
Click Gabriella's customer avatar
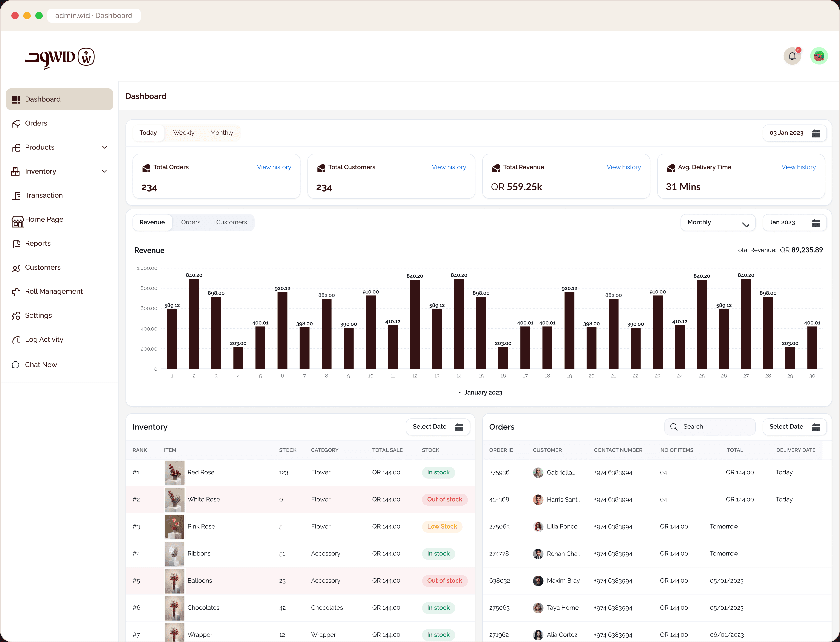pyautogui.click(x=538, y=473)
